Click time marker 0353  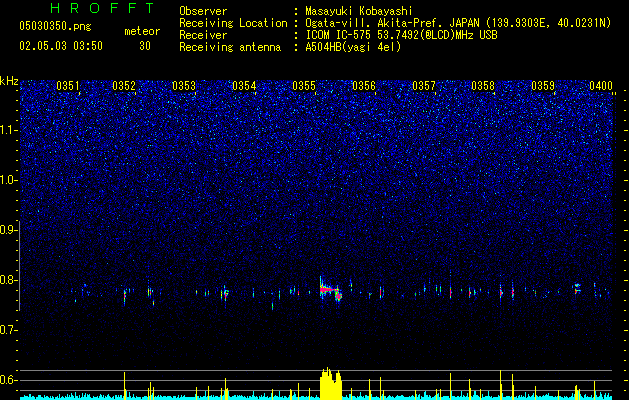click(x=184, y=86)
